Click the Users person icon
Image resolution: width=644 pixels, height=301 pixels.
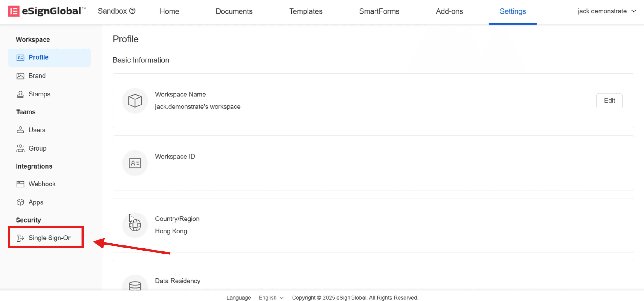pos(20,130)
